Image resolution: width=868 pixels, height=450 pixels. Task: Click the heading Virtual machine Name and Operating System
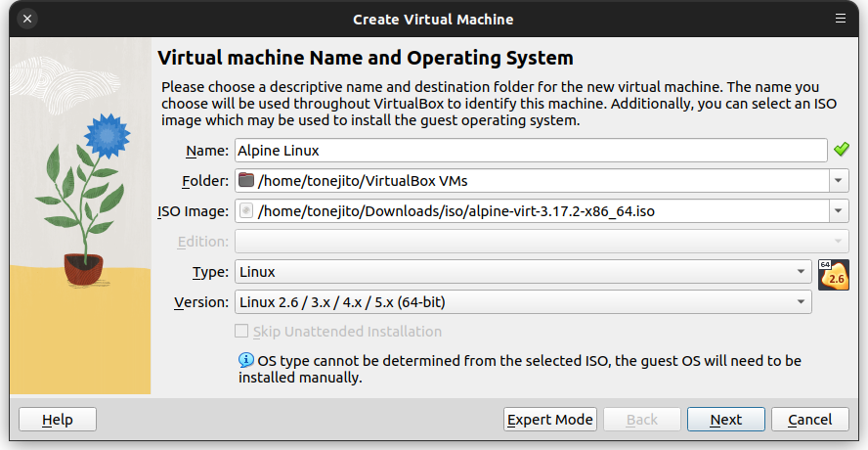coord(366,58)
